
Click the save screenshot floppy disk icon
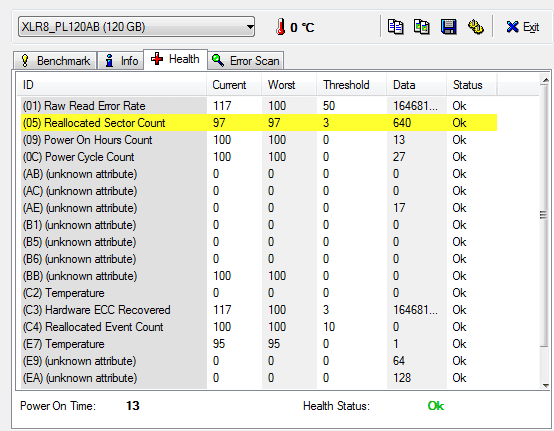coord(448,27)
